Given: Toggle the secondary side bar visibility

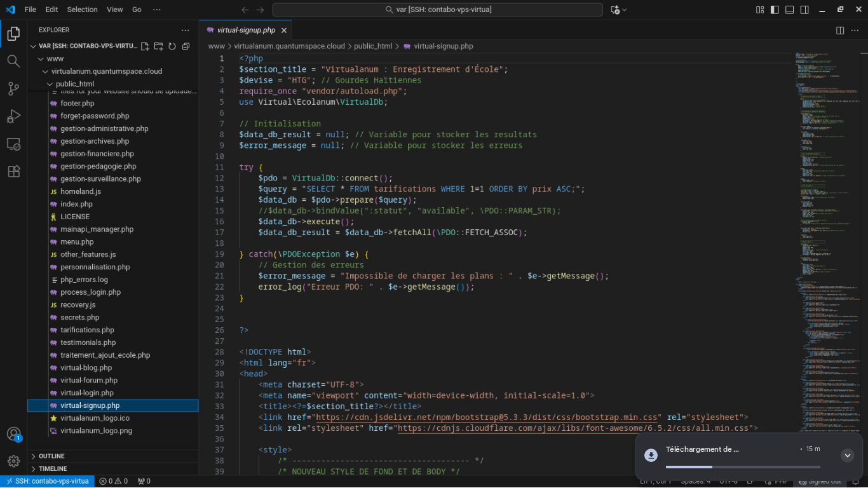Looking at the screenshot, I should [805, 10].
